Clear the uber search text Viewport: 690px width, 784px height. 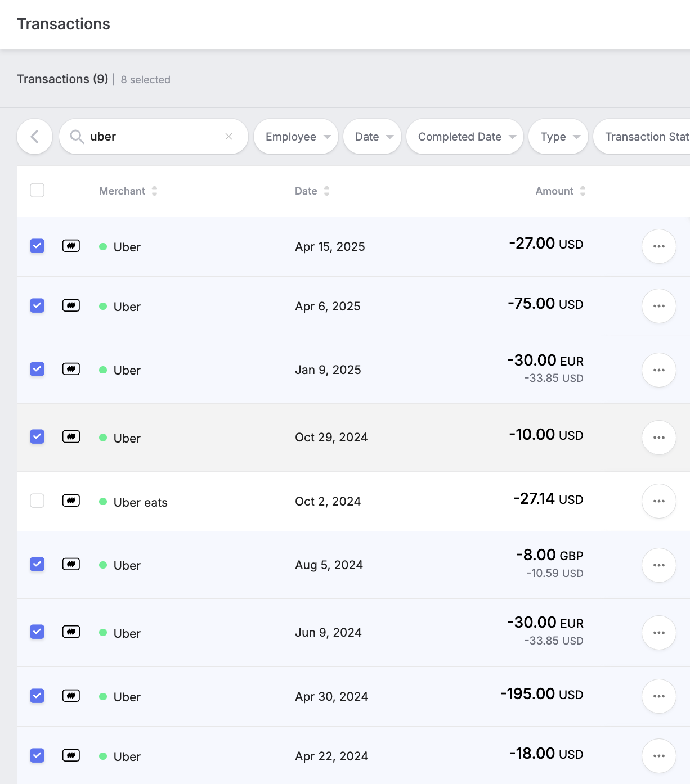pos(228,137)
